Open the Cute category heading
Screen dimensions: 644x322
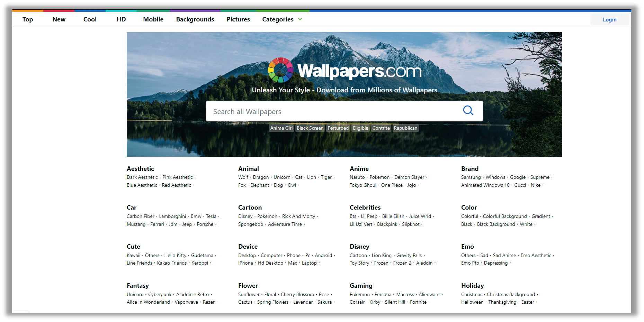(x=133, y=247)
